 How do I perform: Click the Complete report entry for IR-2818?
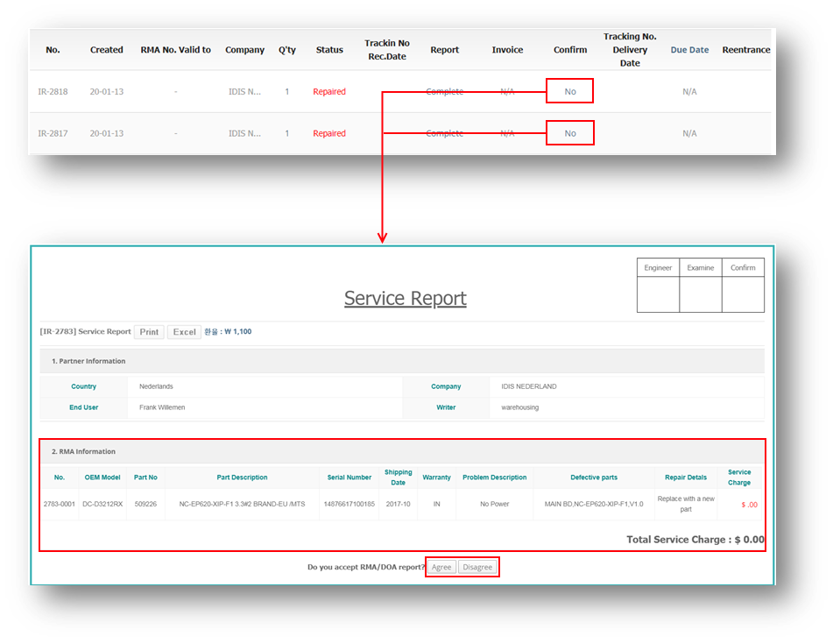[x=445, y=91]
